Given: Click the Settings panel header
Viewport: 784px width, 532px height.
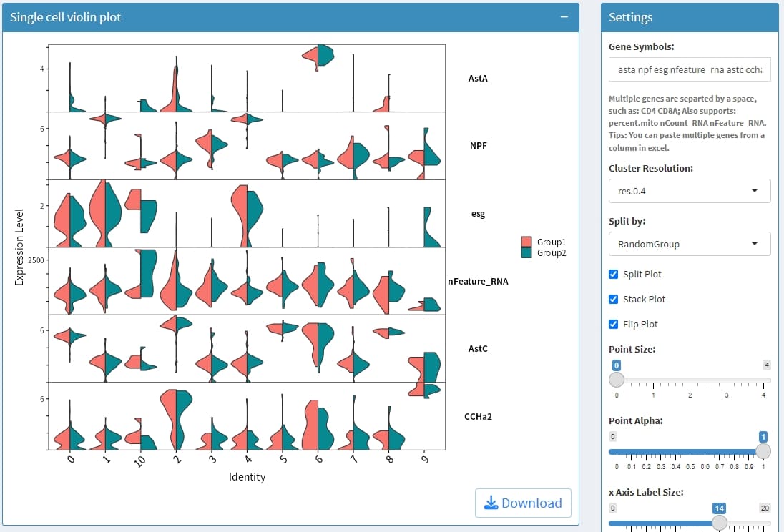Looking at the screenshot, I should pos(689,17).
